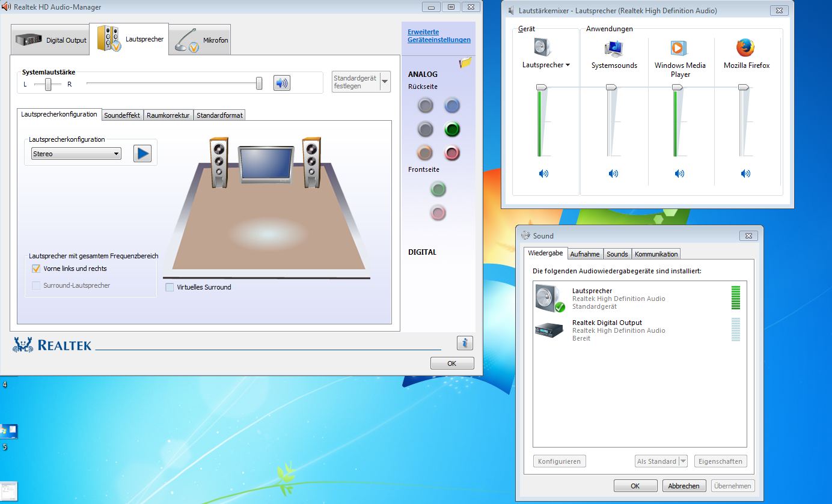
Task: Switch to Aufnahme tab in Sound
Action: coord(585,254)
